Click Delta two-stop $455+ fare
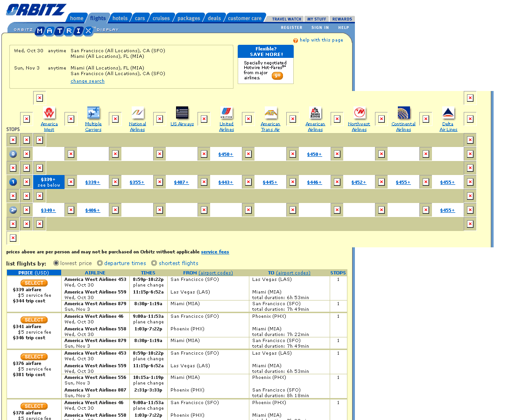Viewport: 509px width, 420px height. (x=447, y=210)
